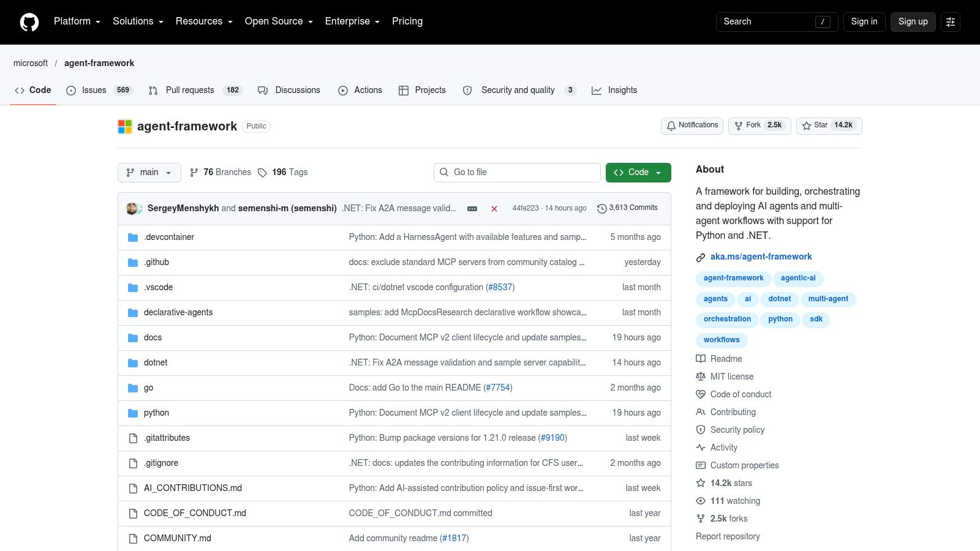Click commit hash 44fe223
The width and height of the screenshot is (980, 551).
(x=526, y=209)
